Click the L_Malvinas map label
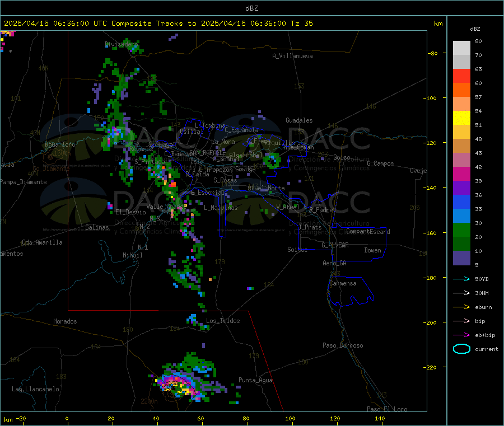The image size is (504, 426). [x=221, y=208]
